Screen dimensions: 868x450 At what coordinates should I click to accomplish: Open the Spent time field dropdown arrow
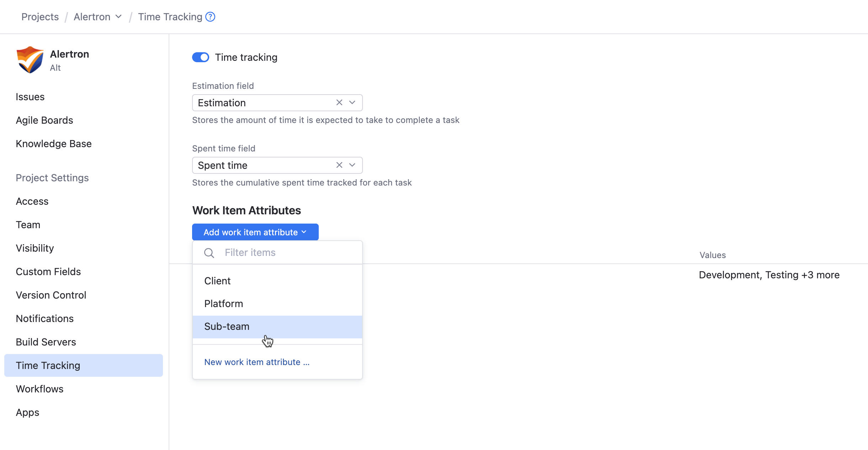pyautogui.click(x=352, y=165)
